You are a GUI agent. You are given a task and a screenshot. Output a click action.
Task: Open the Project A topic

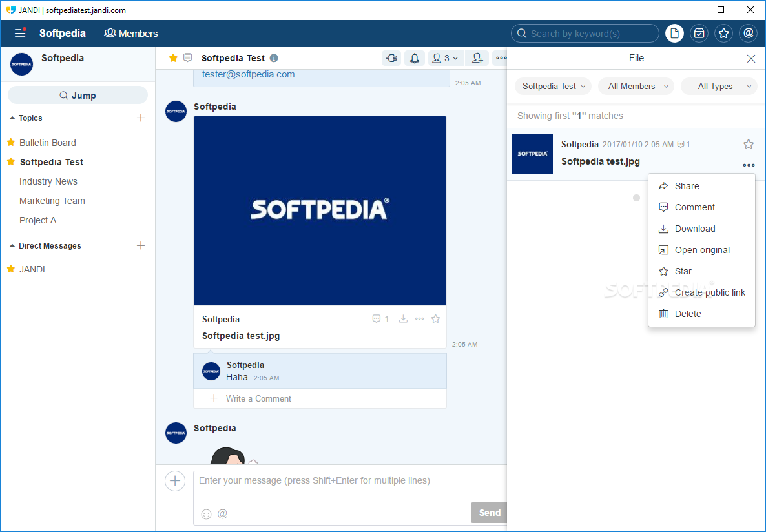pyautogui.click(x=37, y=220)
